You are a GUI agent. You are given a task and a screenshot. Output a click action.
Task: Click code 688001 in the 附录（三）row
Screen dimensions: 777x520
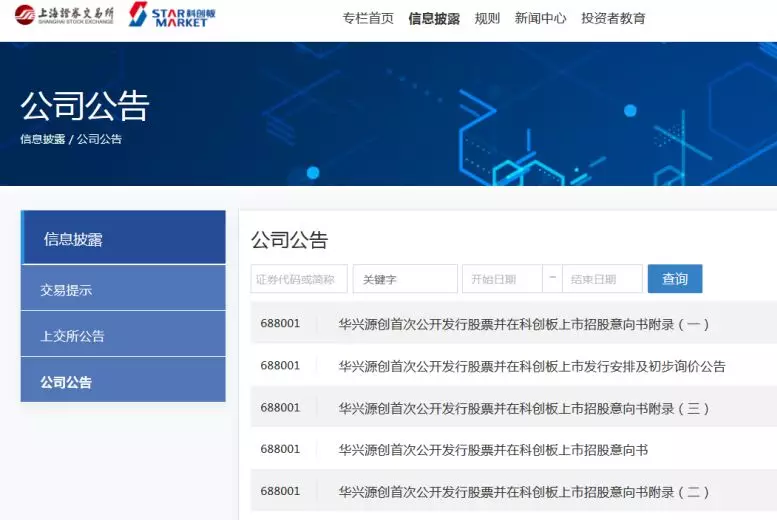[x=280, y=407]
